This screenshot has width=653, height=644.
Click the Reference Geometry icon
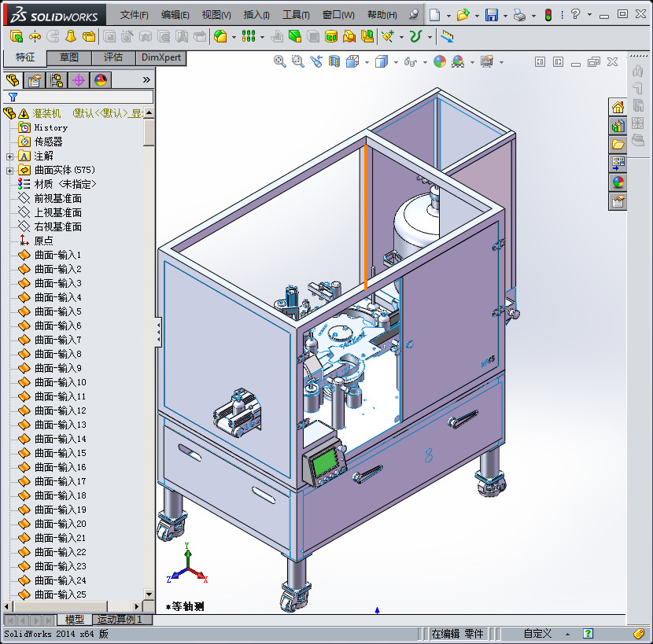(x=388, y=37)
